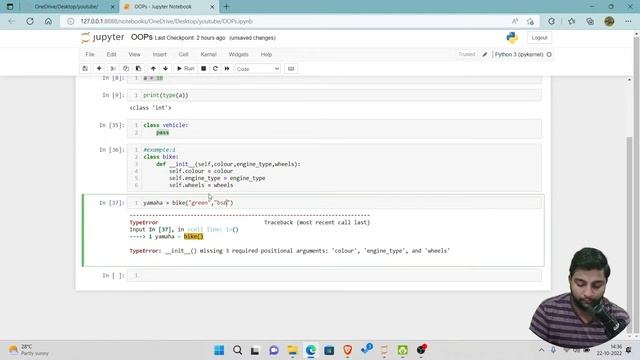Open the Cell menu
640x360 pixels.
pos(184,54)
